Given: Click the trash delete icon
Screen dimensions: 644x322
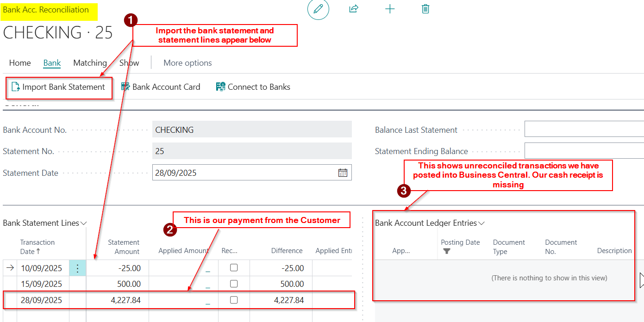Looking at the screenshot, I should (425, 9).
